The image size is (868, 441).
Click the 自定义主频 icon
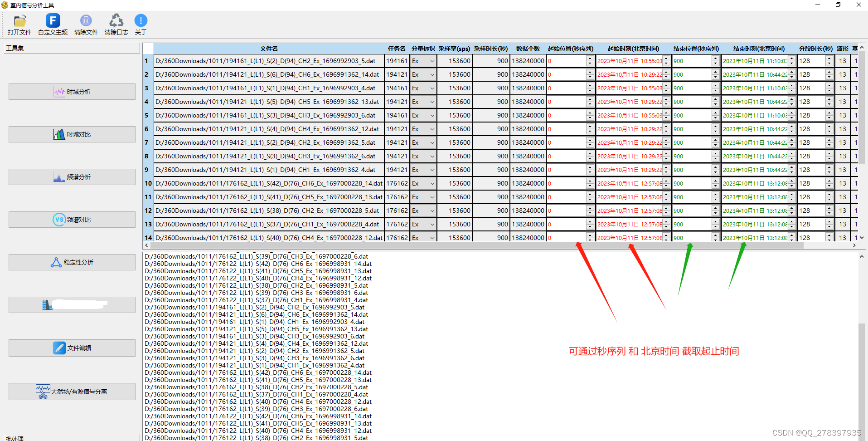[x=52, y=24]
